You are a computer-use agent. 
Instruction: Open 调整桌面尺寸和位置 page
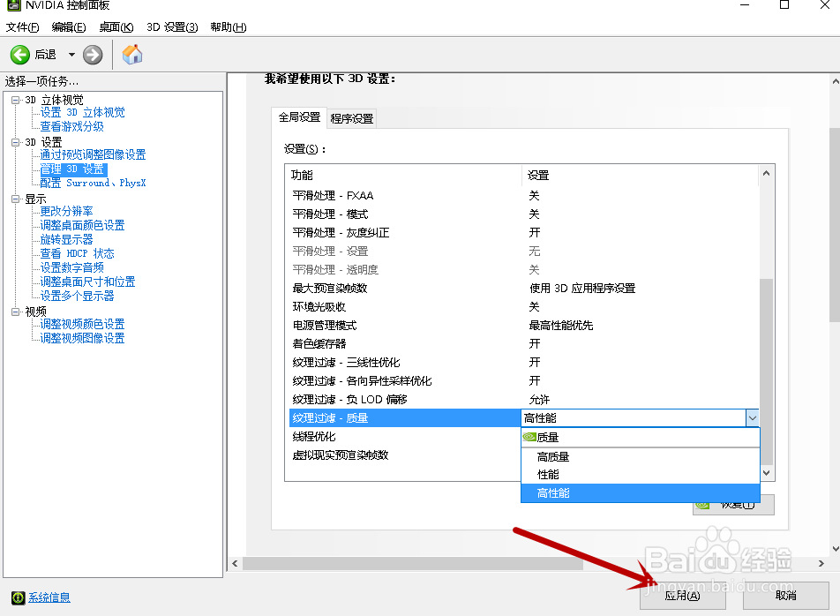click(x=87, y=282)
